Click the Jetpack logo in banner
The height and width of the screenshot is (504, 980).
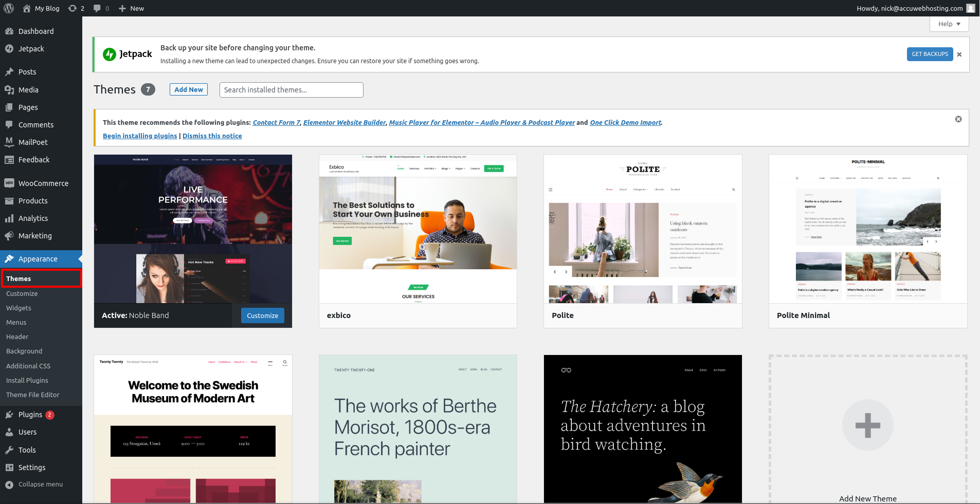point(128,54)
